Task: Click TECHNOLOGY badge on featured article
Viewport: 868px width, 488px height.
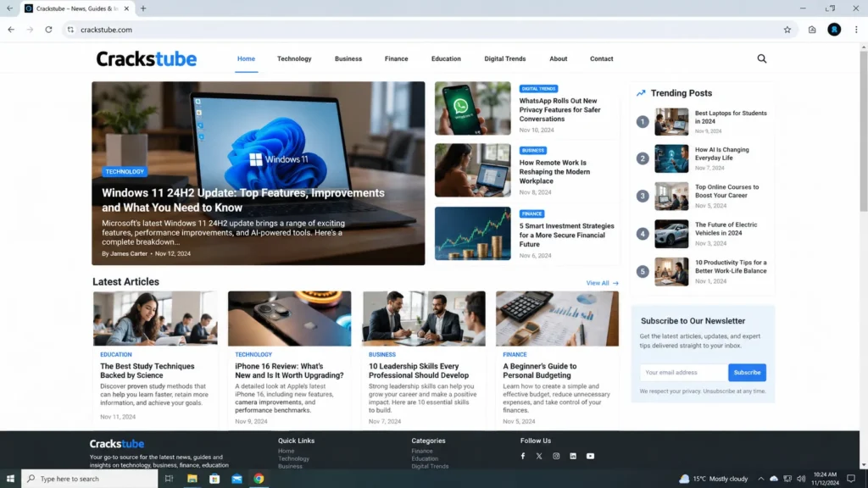Action: pyautogui.click(x=125, y=171)
